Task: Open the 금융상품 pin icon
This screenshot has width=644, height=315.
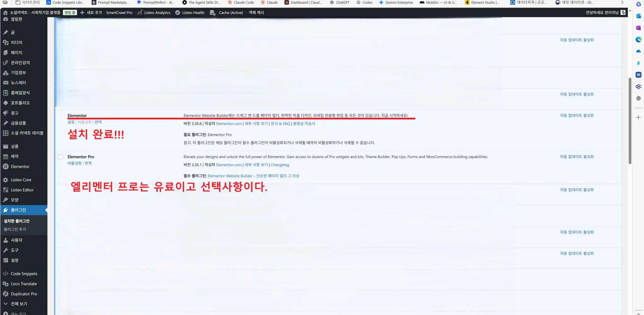Action: tap(5, 123)
